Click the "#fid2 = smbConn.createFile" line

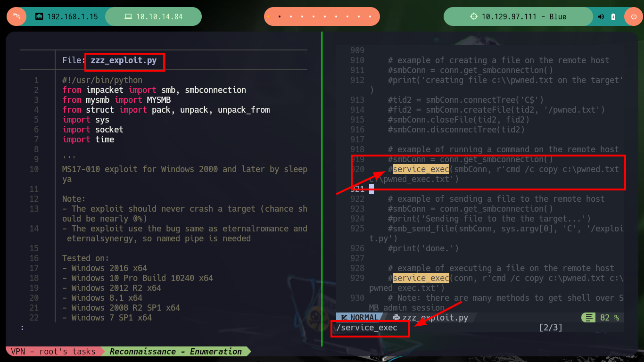pos(496,110)
